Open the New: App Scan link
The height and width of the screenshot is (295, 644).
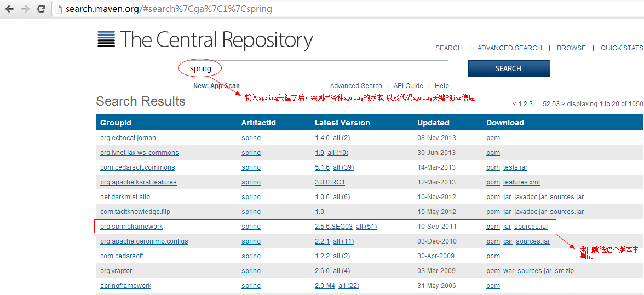tap(216, 86)
